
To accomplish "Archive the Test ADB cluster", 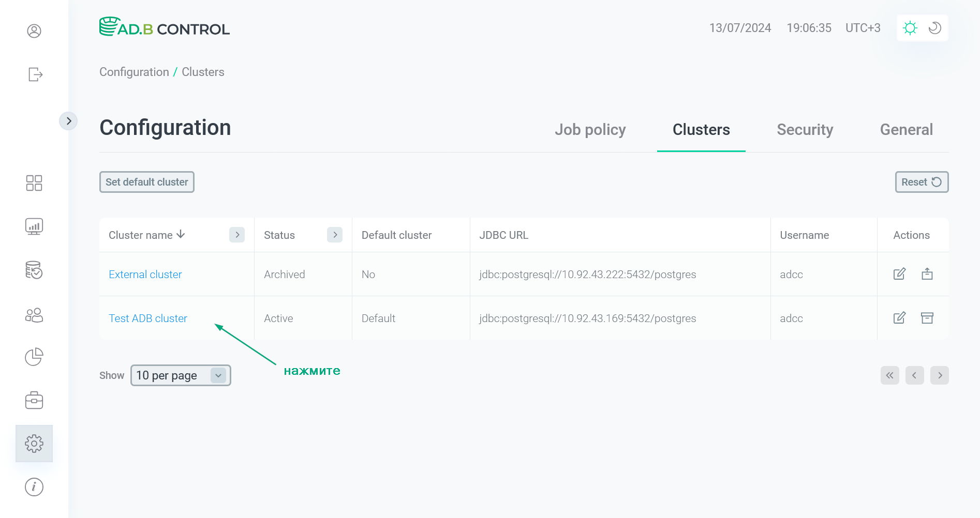I will point(927,318).
